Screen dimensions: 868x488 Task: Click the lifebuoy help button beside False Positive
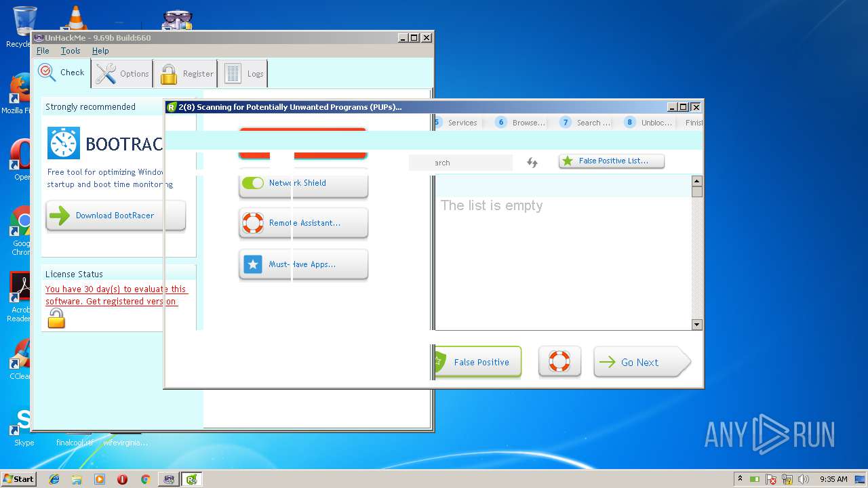(559, 361)
